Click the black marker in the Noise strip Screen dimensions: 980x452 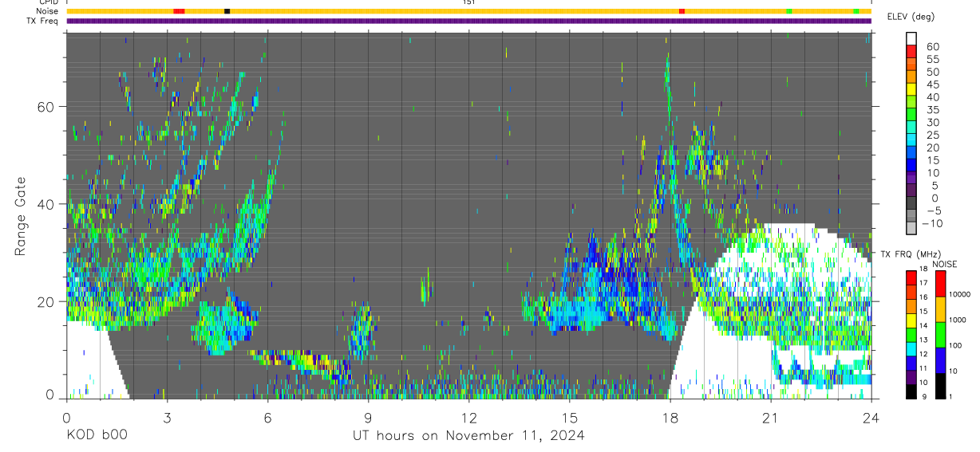click(x=227, y=11)
